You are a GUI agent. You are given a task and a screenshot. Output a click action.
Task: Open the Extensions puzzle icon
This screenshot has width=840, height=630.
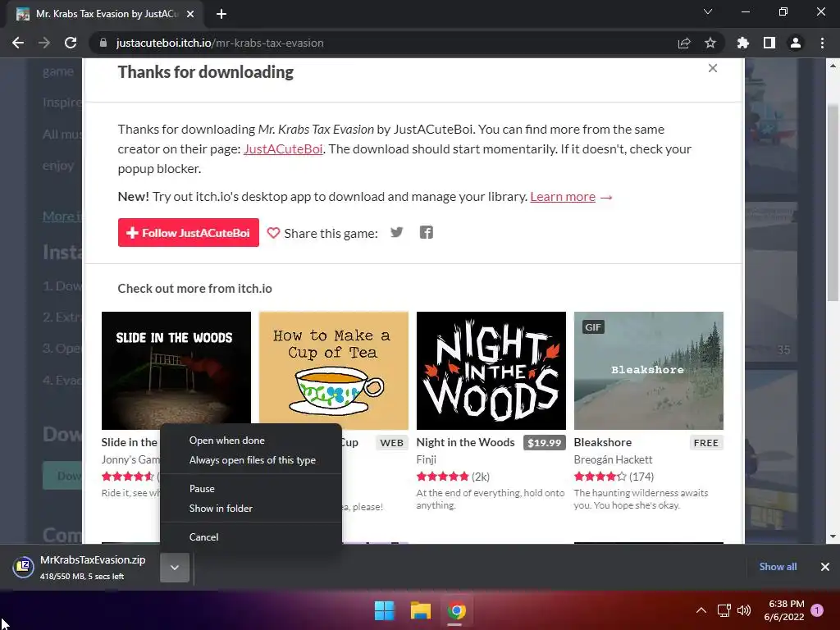tap(742, 43)
